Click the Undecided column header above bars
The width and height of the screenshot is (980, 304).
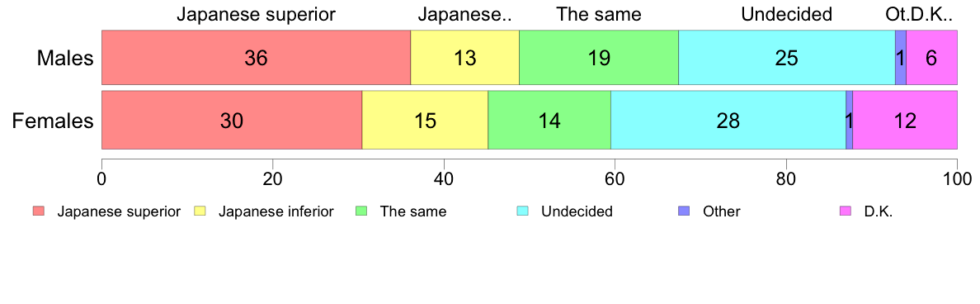coord(787,14)
